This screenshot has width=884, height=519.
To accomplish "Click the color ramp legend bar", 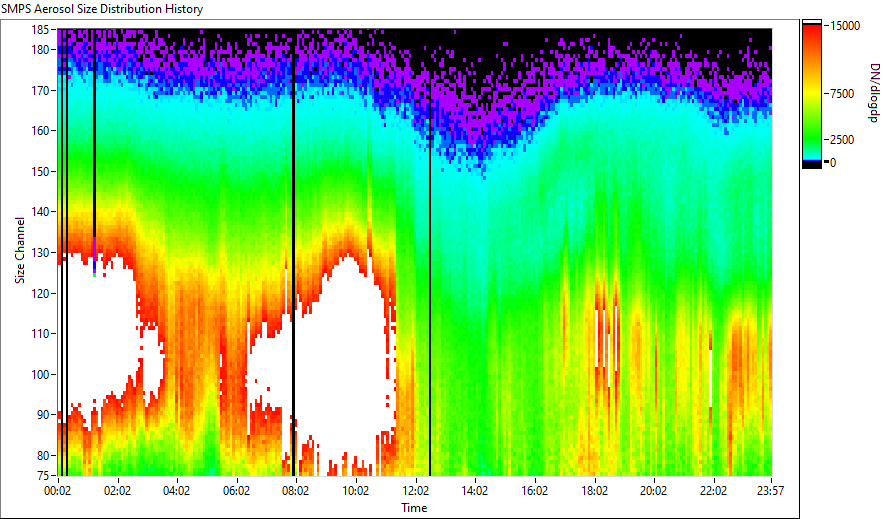I will [812, 94].
